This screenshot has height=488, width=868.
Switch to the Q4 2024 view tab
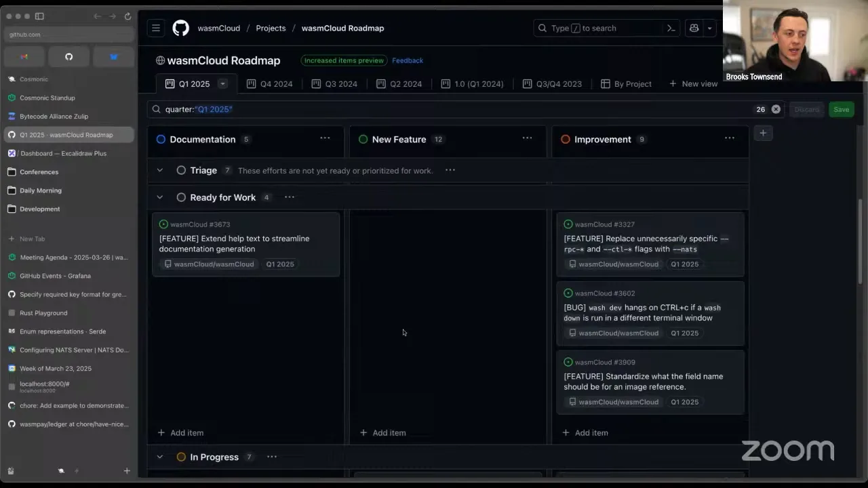click(269, 84)
